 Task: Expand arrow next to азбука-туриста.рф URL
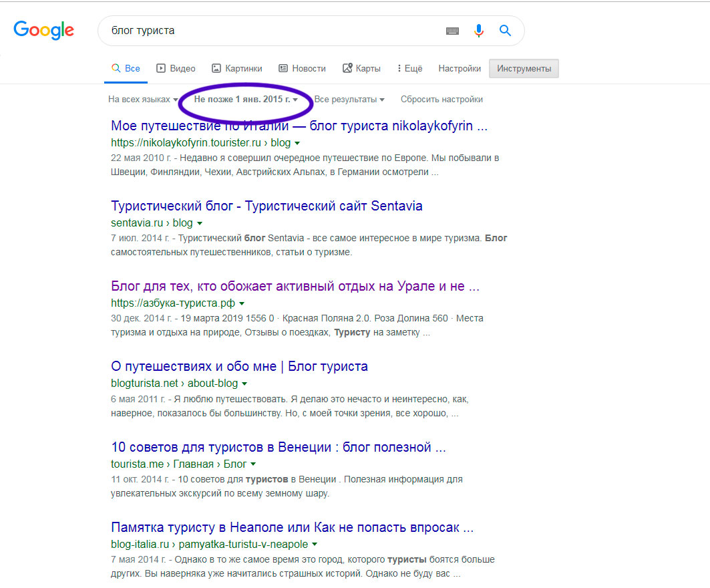pos(242,303)
